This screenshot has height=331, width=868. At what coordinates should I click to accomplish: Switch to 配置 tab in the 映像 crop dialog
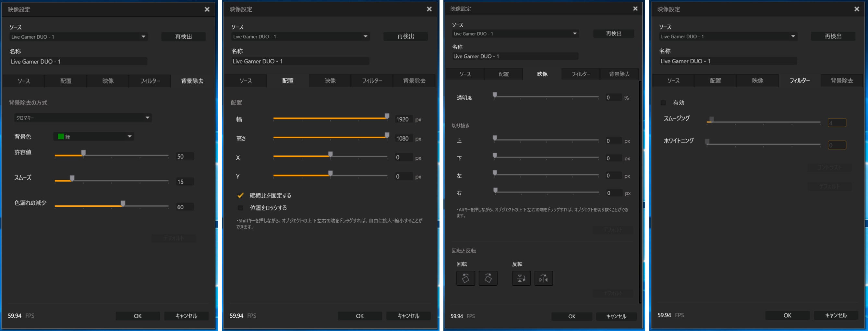(x=504, y=74)
